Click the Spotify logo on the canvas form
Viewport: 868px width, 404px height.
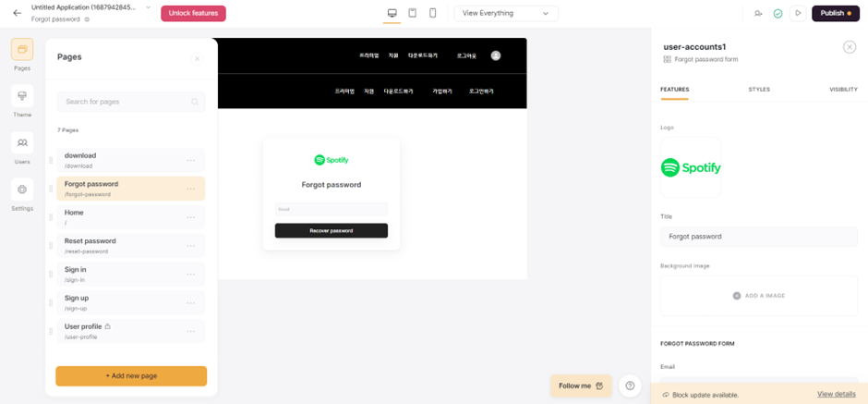[x=331, y=160]
